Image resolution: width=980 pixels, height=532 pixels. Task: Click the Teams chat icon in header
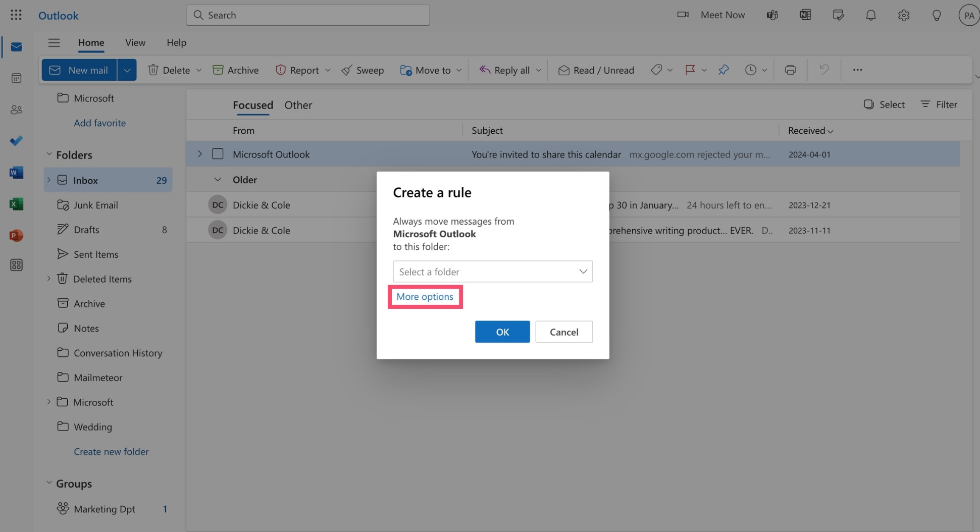click(772, 15)
